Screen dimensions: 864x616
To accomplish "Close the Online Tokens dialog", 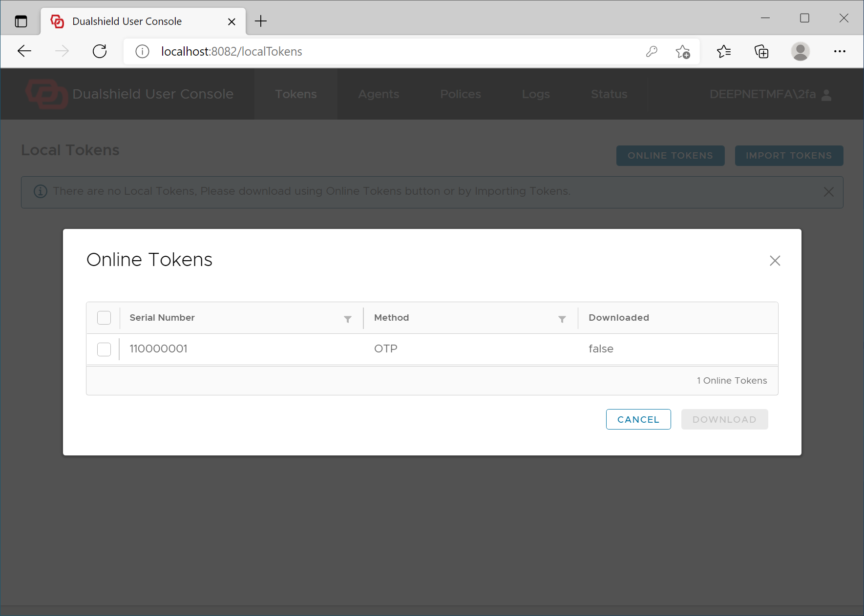I will pos(775,261).
